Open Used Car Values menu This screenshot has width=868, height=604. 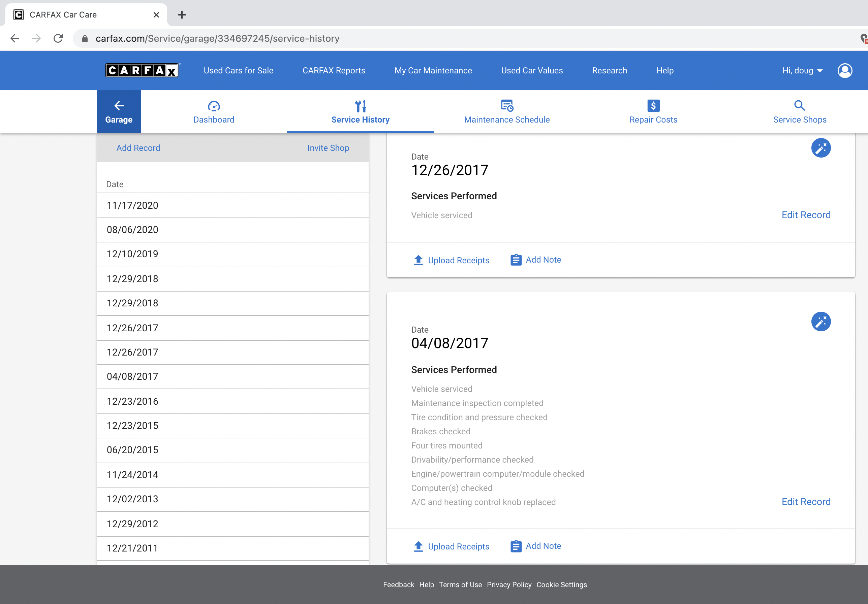tap(531, 71)
